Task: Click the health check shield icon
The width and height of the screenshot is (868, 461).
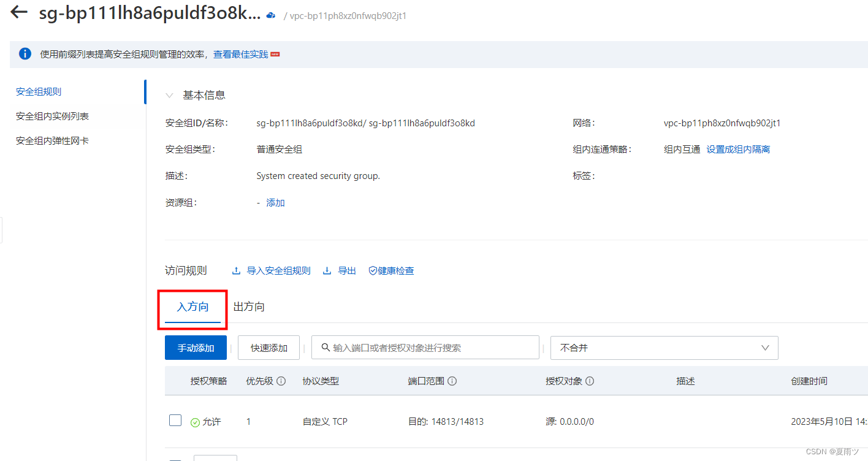Action: 372,271
